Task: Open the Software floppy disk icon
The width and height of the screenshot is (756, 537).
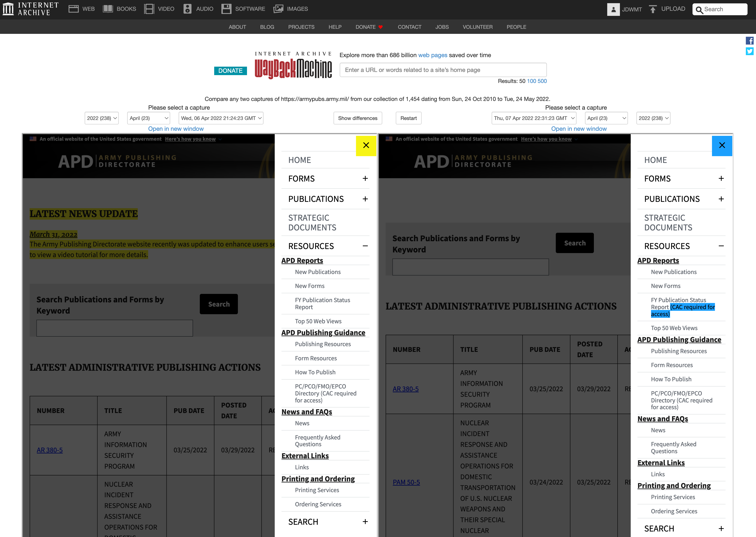Action: click(x=226, y=9)
